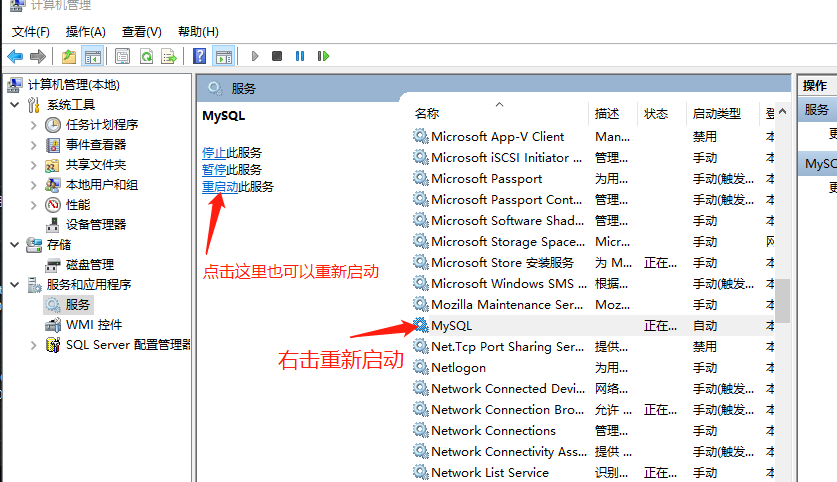Expand the 本地用户和组 branch arrow
Screen dimensions: 837x482
(x=33, y=185)
